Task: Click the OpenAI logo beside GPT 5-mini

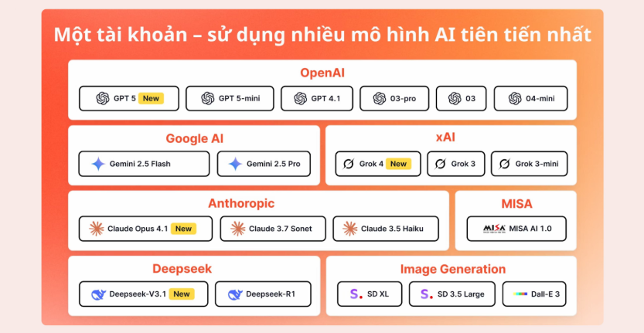Action: pyautogui.click(x=208, y=99)
